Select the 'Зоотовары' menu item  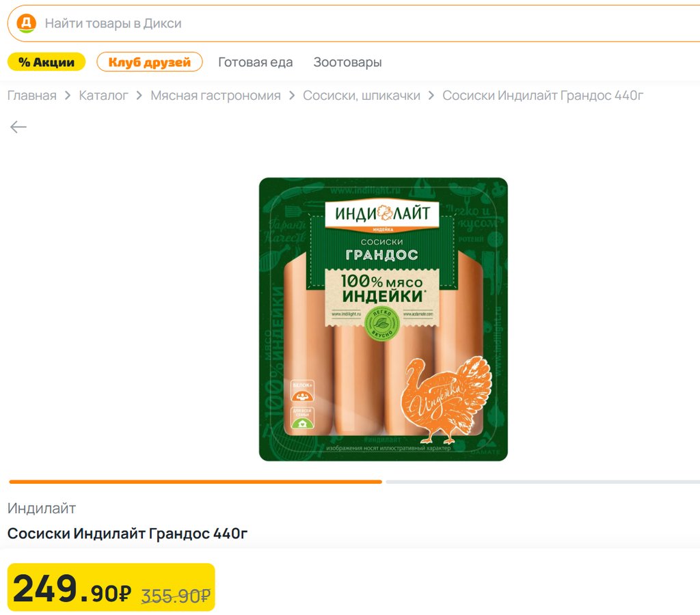tap(347, 62)
